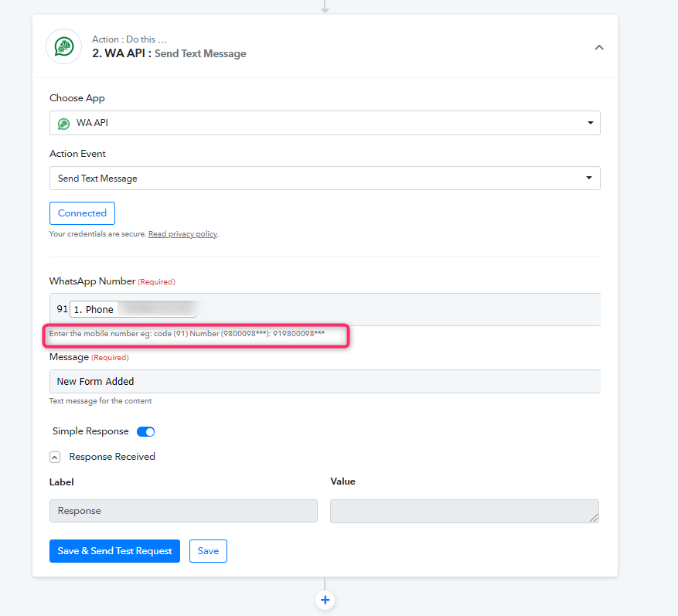
Task: Click the 'WhatsApp Number' label
Action: [92, 281]
